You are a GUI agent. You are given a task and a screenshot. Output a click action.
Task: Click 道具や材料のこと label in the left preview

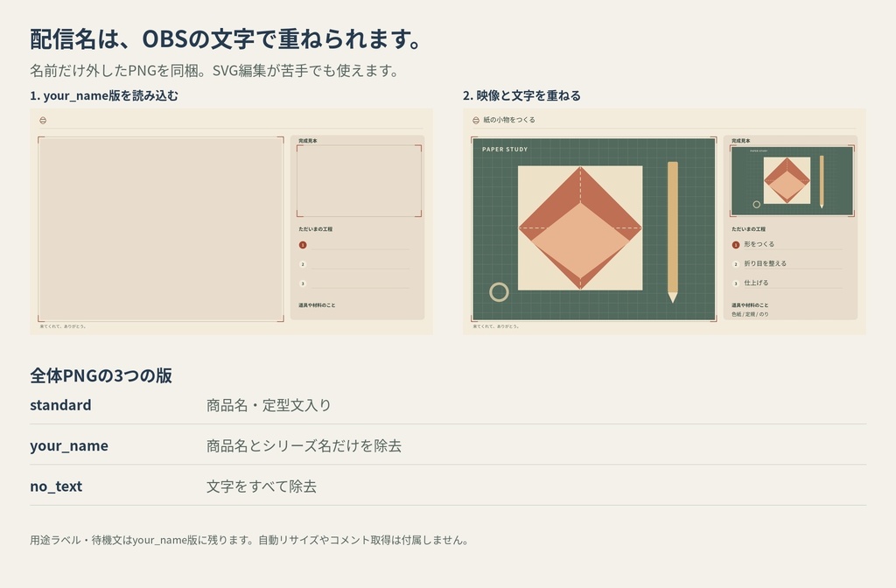317,305
